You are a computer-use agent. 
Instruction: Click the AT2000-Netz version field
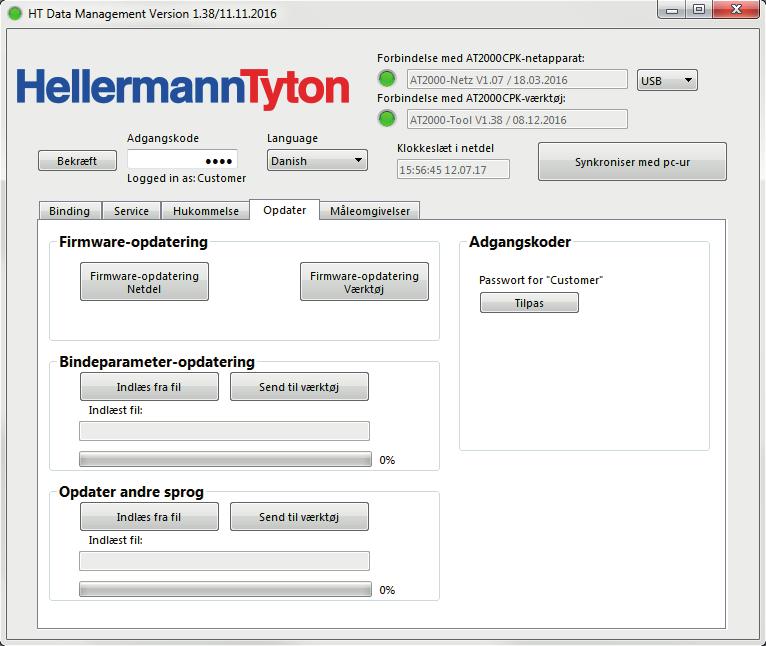pos(517,80)
